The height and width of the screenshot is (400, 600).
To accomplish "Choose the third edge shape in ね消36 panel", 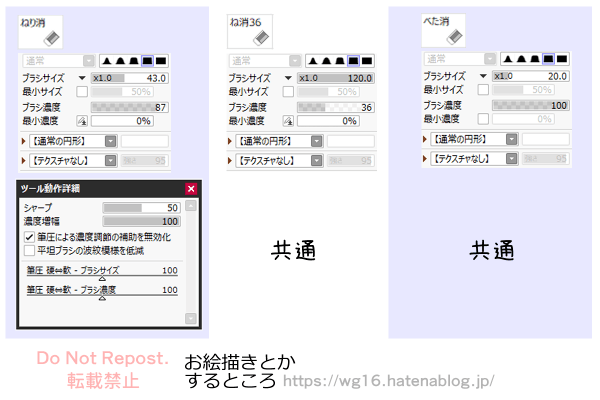I will (339, 61).
